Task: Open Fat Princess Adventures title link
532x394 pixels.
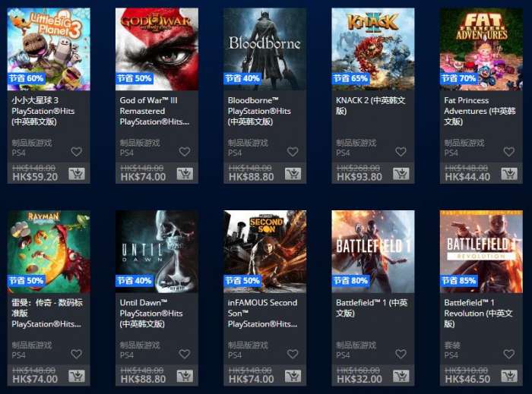Action: pyautogui.click(x=480, y=111)
